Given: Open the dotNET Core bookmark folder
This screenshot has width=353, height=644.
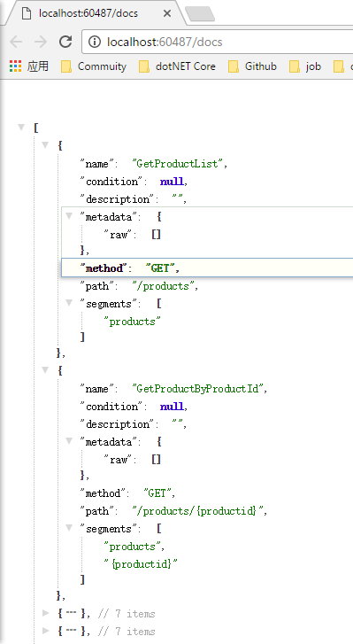Looking at the screenshot, I should (177, 66).
